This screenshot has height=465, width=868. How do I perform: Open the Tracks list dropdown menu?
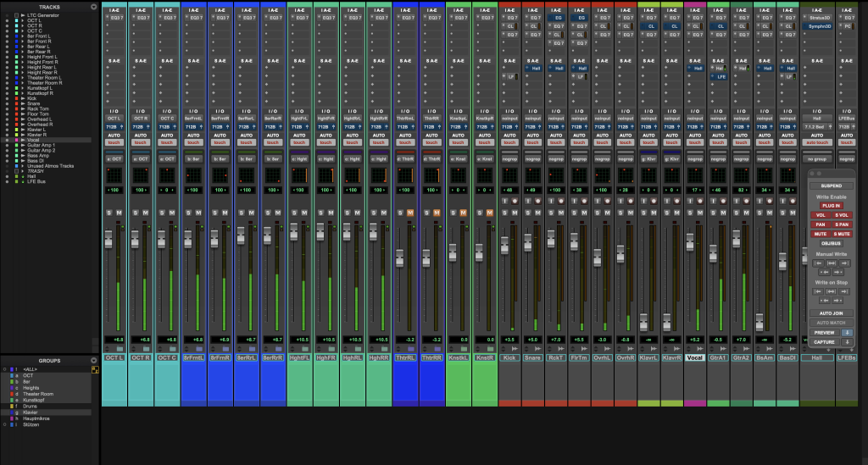pyautogui.click(x=93, y=6)
